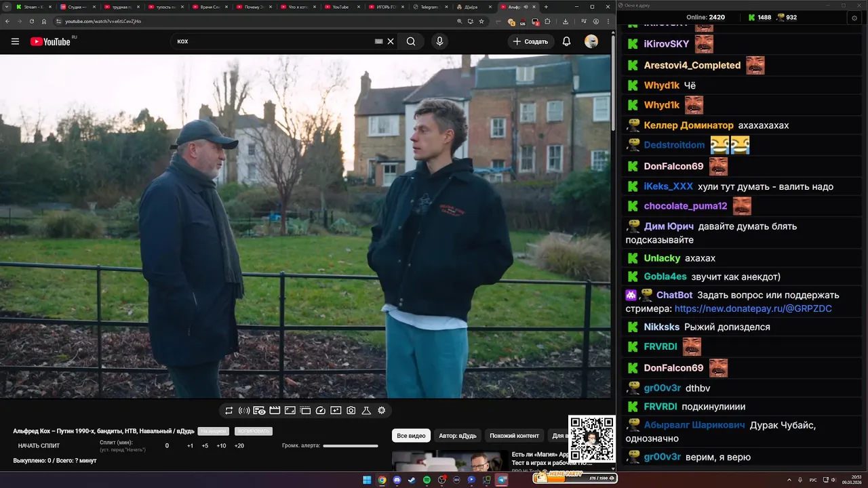This screenshot has height=488, width=868.
Task: Click the magnifier search button
Action: pos(411,41)
